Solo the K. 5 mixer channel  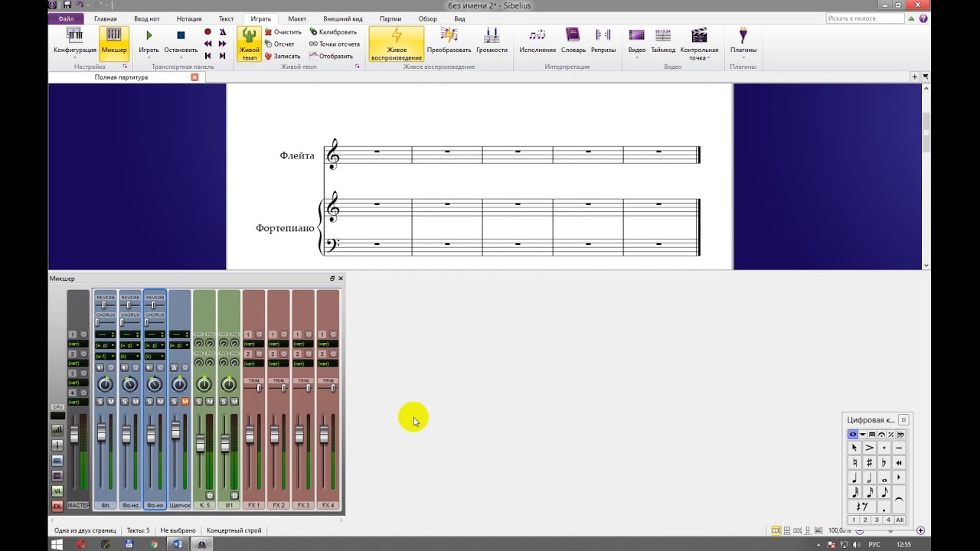[198, 402]
